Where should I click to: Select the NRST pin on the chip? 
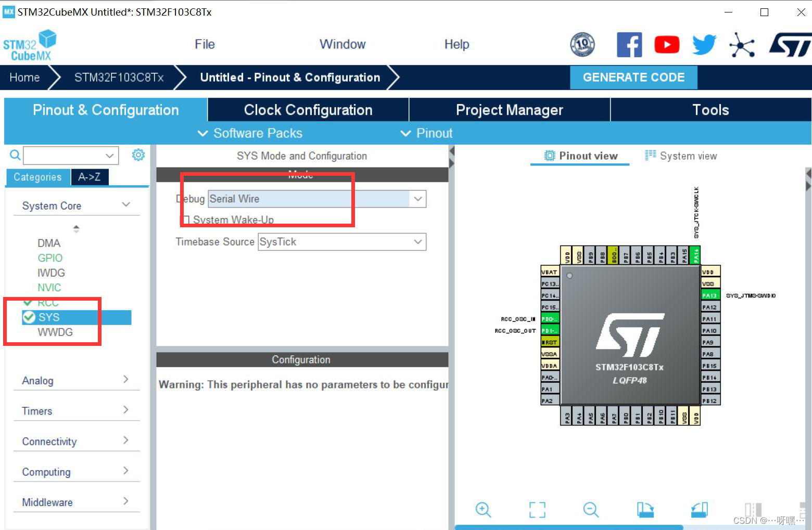[550, 342]
